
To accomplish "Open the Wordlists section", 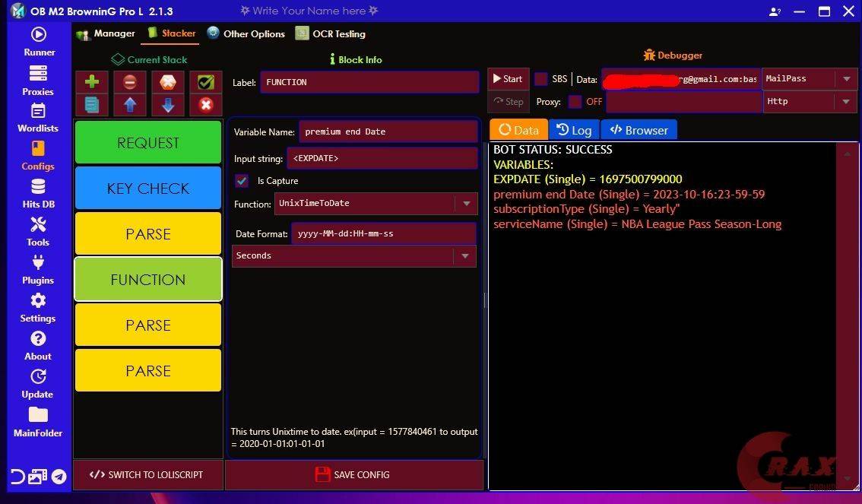I will click(x=38, y=118).
